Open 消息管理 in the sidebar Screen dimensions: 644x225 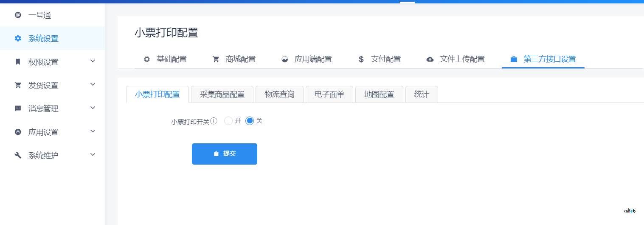coord(52,108)
